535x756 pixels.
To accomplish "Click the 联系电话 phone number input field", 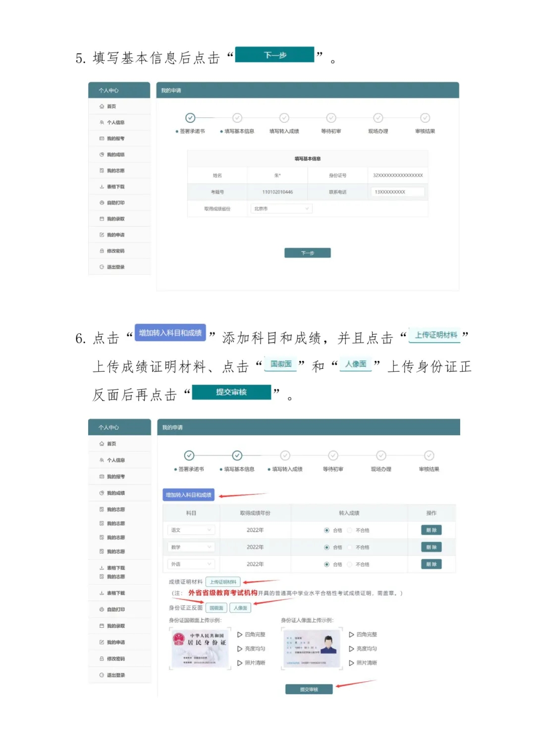I will [x=397, y=192].
